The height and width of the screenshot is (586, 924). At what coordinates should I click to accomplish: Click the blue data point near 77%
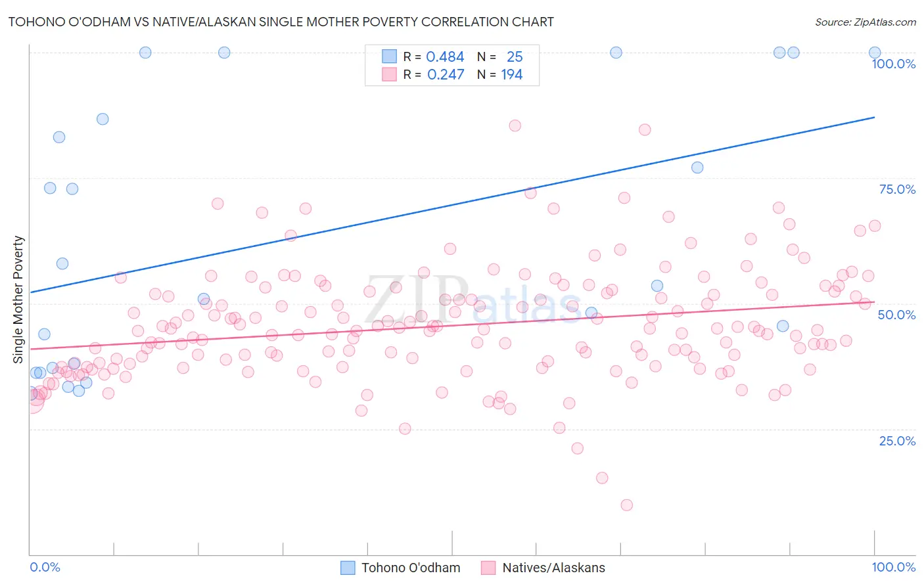697,168
